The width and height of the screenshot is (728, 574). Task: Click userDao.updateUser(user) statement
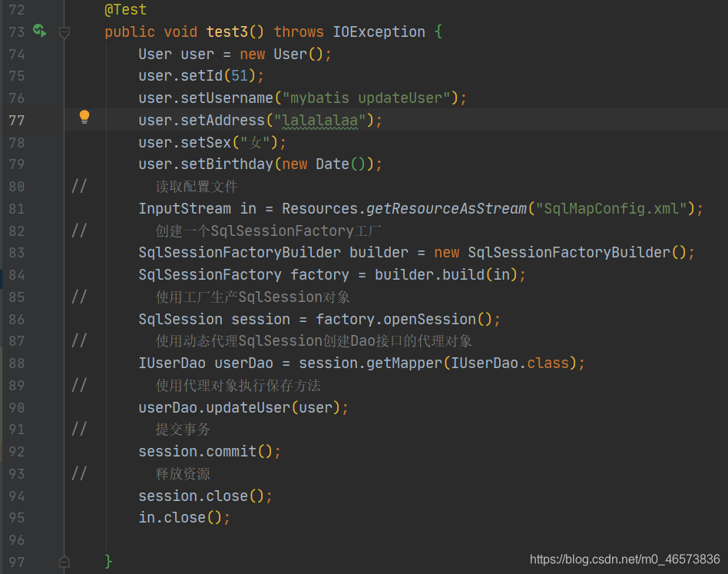click(243, 408)
